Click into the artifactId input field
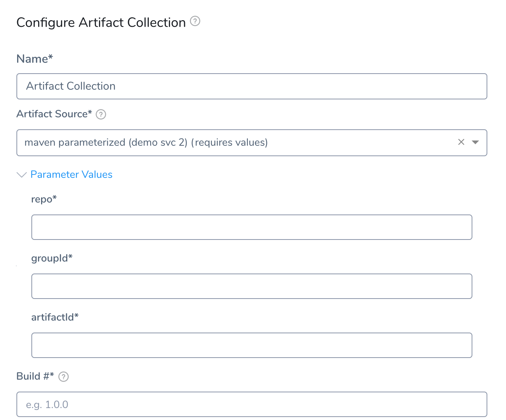The height and width of the screenshot is (420, 506). point(252,345)
